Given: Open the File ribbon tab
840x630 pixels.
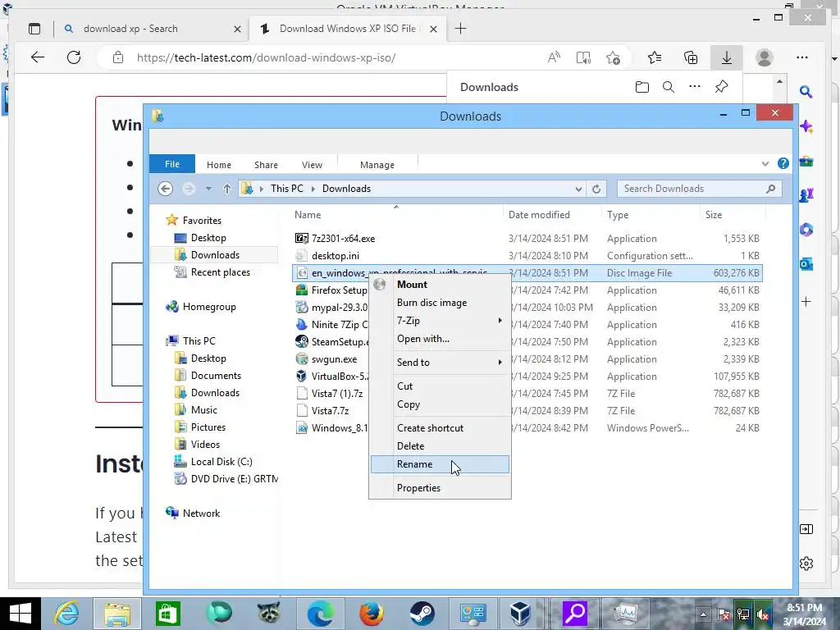Looking at the screenshot, I should [172, 164].
